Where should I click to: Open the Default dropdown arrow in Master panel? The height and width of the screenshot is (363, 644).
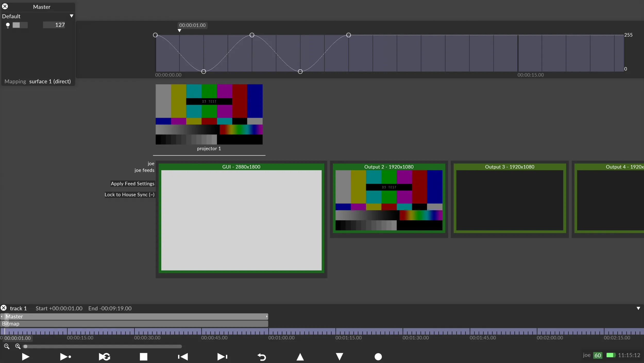coord(71,16)
